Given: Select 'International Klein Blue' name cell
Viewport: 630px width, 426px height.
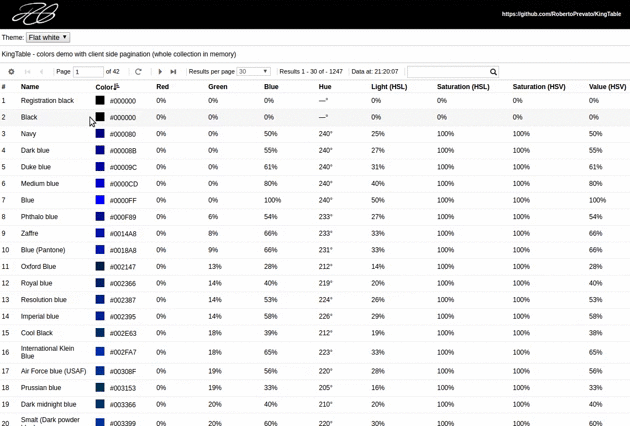Looking at the screenshot, I should (47, 352).
